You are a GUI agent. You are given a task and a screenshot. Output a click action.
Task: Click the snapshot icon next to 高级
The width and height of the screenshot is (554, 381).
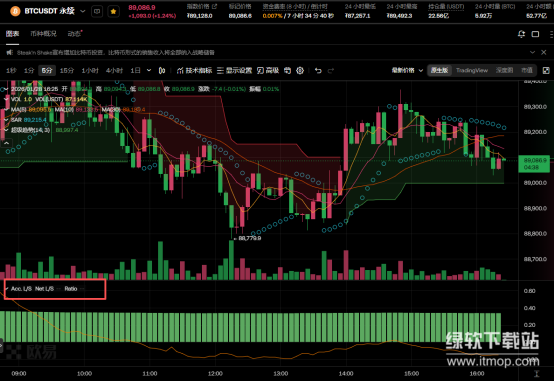tap(288, 71)
